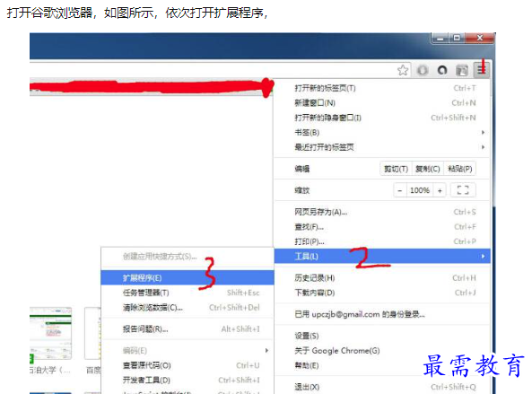Image resolution: width=532 pixels, height=394 pixels.
Task: Select 查看源代码(O) submenu item
Action: pos(188,365)
